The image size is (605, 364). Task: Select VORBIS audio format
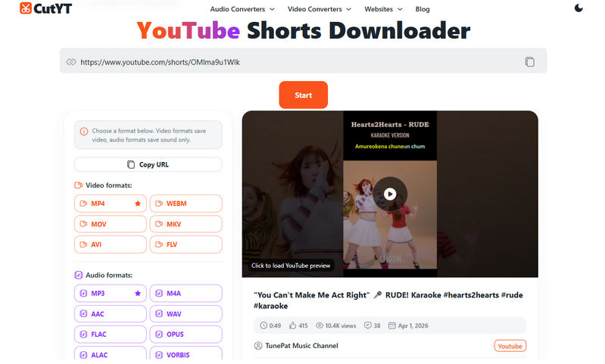(x=186, y=354)
